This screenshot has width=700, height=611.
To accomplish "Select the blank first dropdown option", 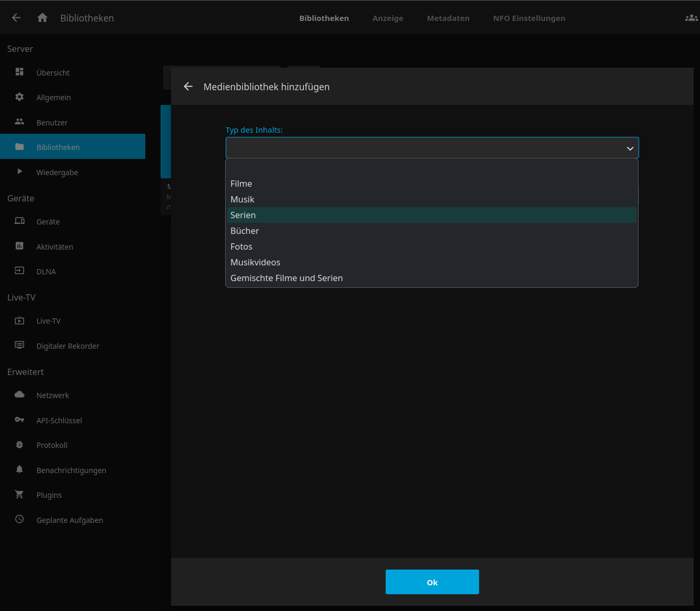I will [x=432, y=168].
